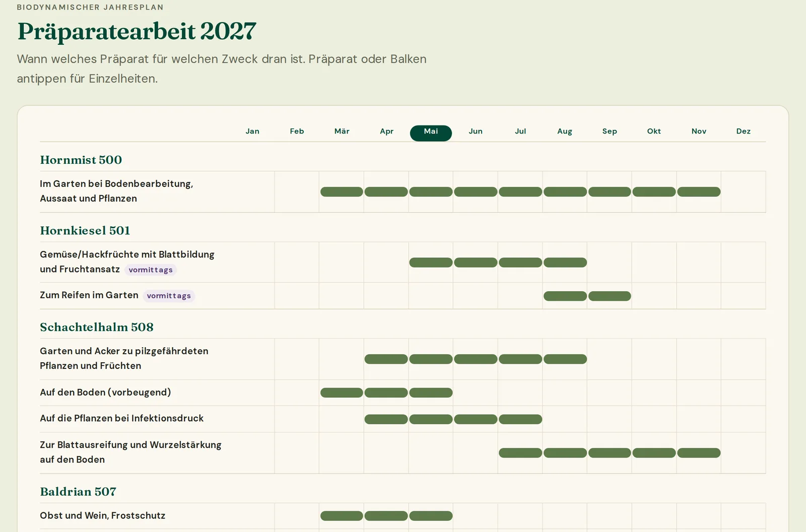Select the Aug month header
This screenshot has width=806, height=532.
point(565,131)
